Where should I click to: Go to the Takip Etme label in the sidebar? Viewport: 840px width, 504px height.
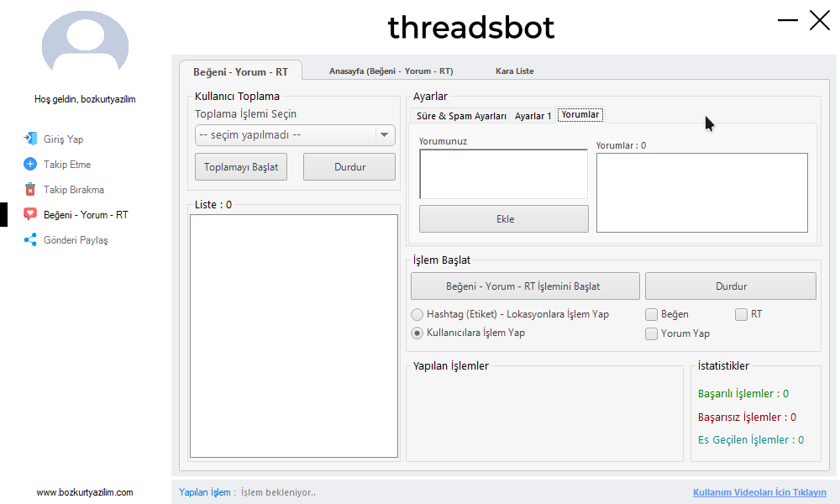click(67, 165)
